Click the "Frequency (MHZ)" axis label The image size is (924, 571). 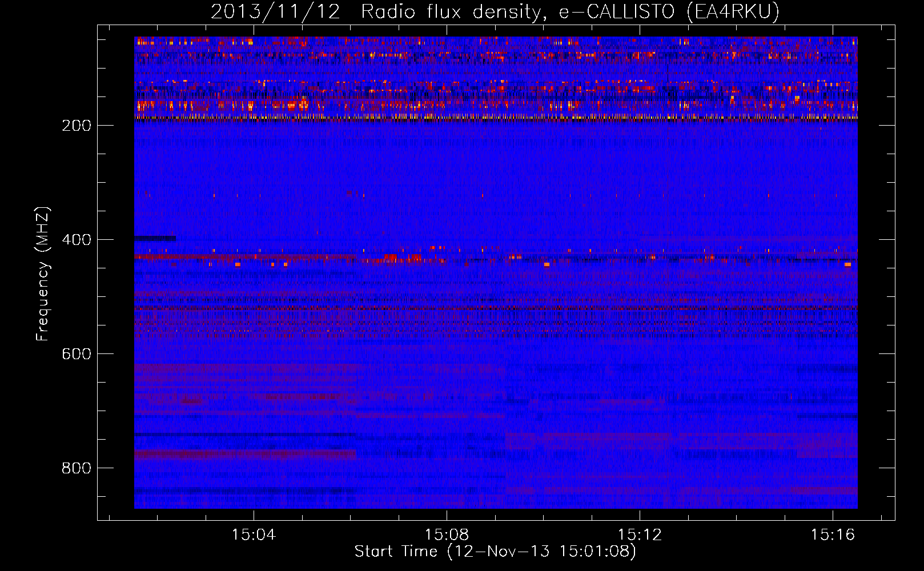[43, 274]
